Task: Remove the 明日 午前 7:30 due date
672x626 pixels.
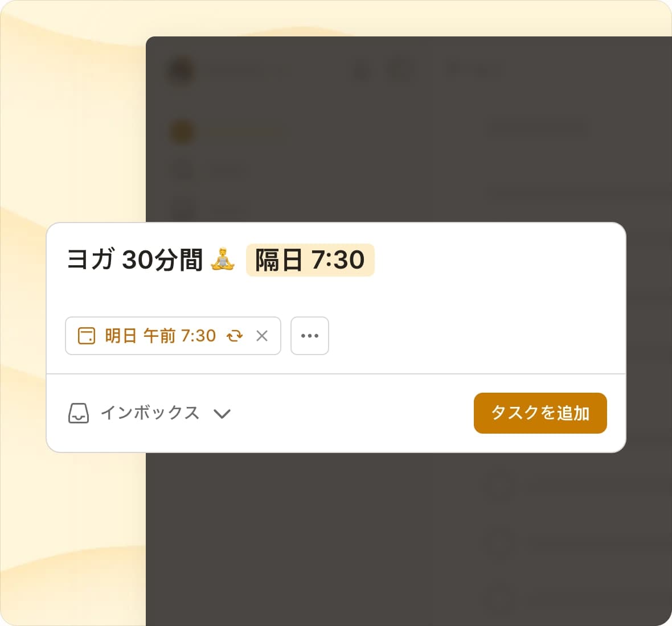Action: [262, 336]
